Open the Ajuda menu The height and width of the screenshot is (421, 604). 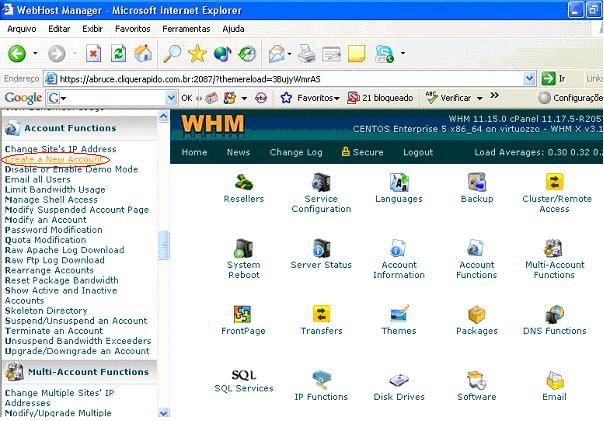pos(233,29)
